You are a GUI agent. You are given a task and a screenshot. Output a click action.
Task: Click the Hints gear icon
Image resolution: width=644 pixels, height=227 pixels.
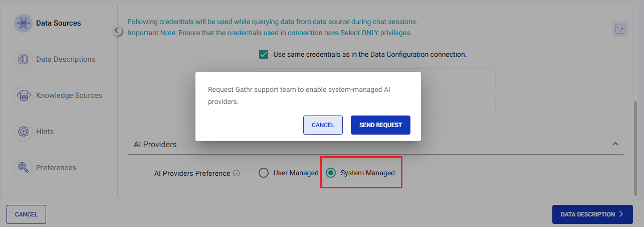24,132
